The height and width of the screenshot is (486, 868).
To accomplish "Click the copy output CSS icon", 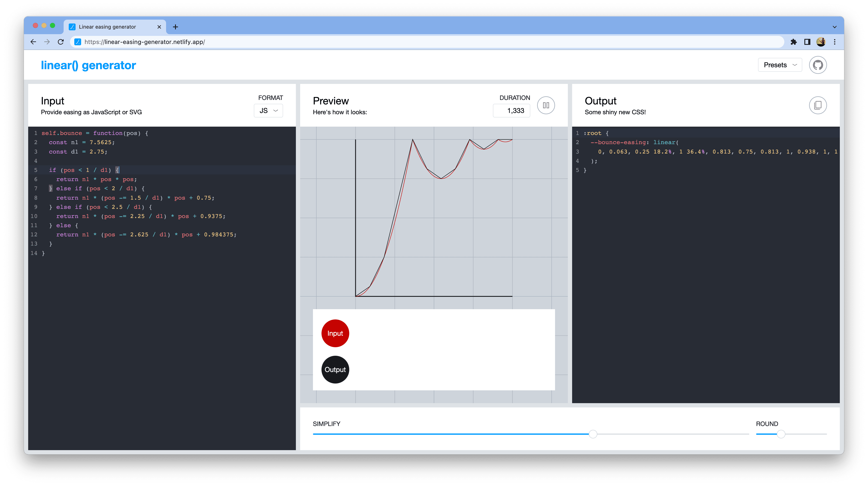I will coord(817,105).
